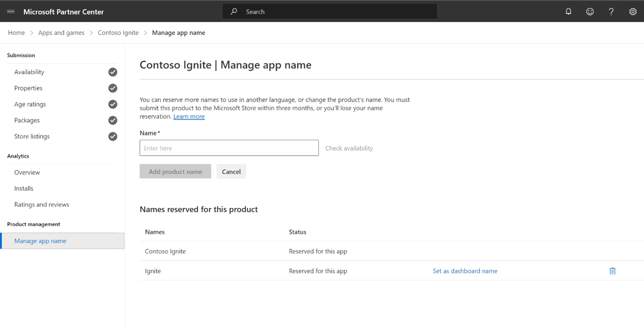644x328 pixels.
Task: Delete the Ignite reserved name
Action: [x=612, y=271]
